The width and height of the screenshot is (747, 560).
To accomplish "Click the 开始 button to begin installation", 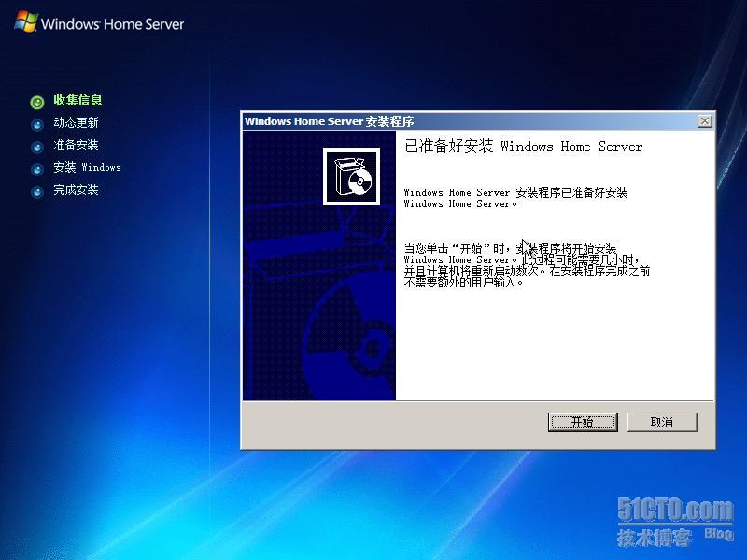I will (583, 422).
